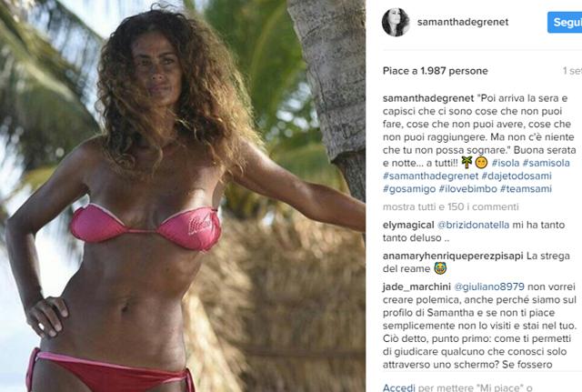Open the #samisola hashtag
The height and width of the screenshot is (392, 582).
tap(546, 163)
